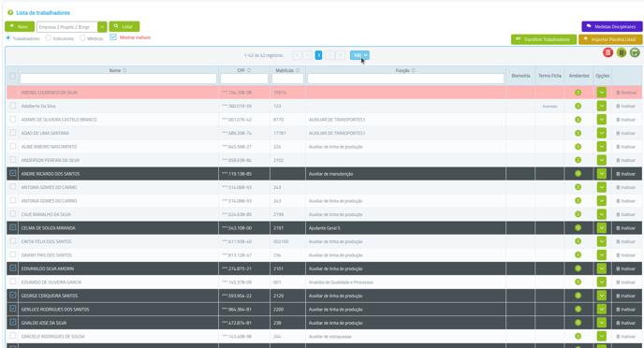Sort table by CPF column icon
644x348 pixels.
tap(249, 70)
